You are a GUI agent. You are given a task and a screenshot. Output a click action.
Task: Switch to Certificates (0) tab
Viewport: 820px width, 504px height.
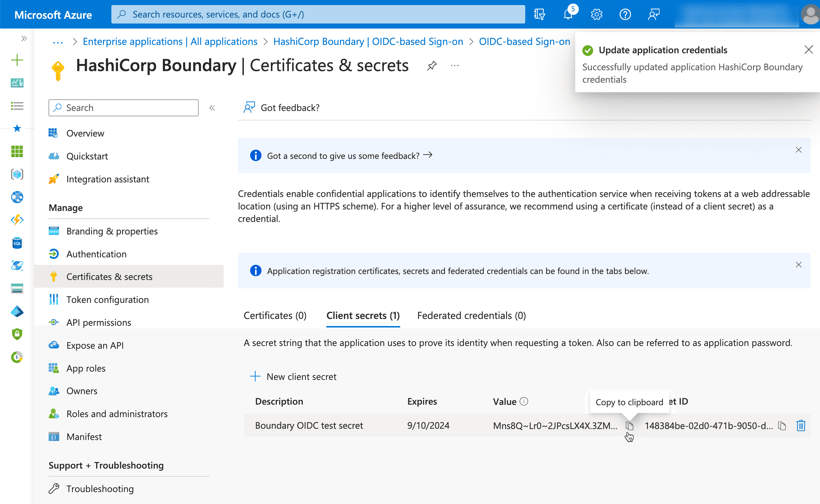(x=275, y=316)
